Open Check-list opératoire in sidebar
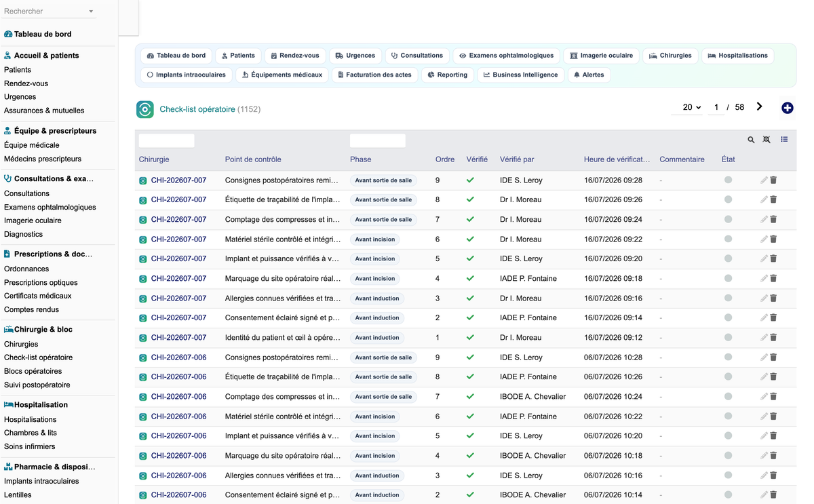The height and width of the screenshot is (504, 814). click(x=38, y=357)
